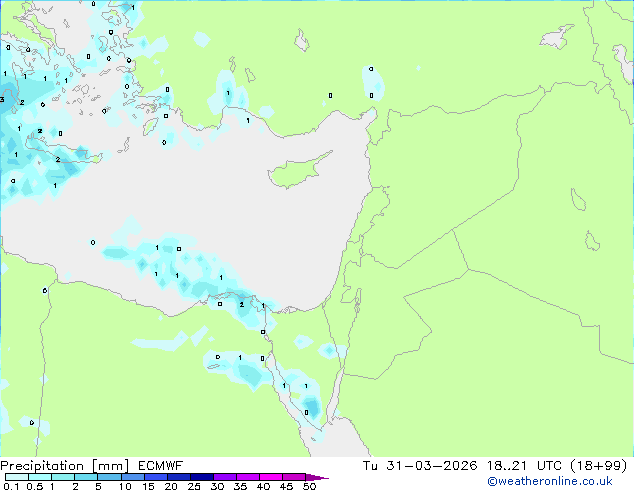Pick the 15–20 mm legend color swatch
Screen dimensions: 634x490
(x=155, y=477)
